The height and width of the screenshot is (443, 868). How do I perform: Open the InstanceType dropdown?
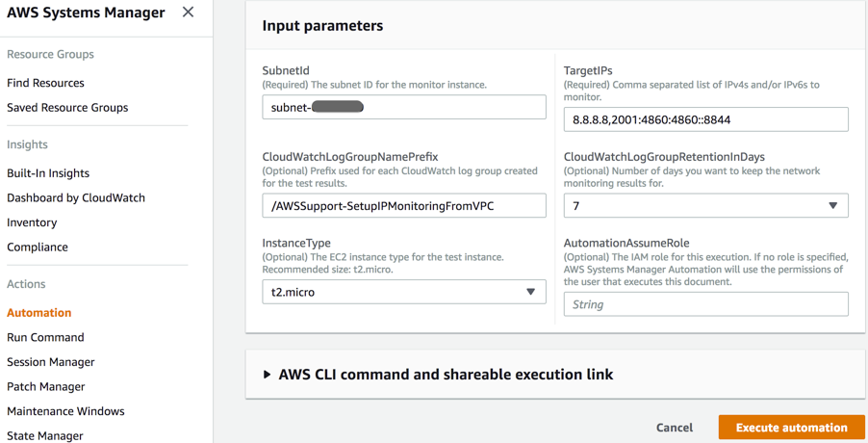click(x=403, y=292)
